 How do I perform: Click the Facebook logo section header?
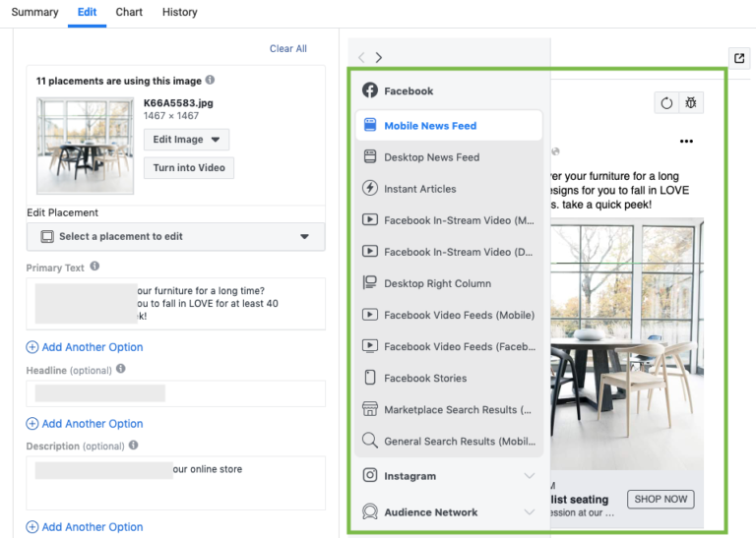[x=398, y=90]
